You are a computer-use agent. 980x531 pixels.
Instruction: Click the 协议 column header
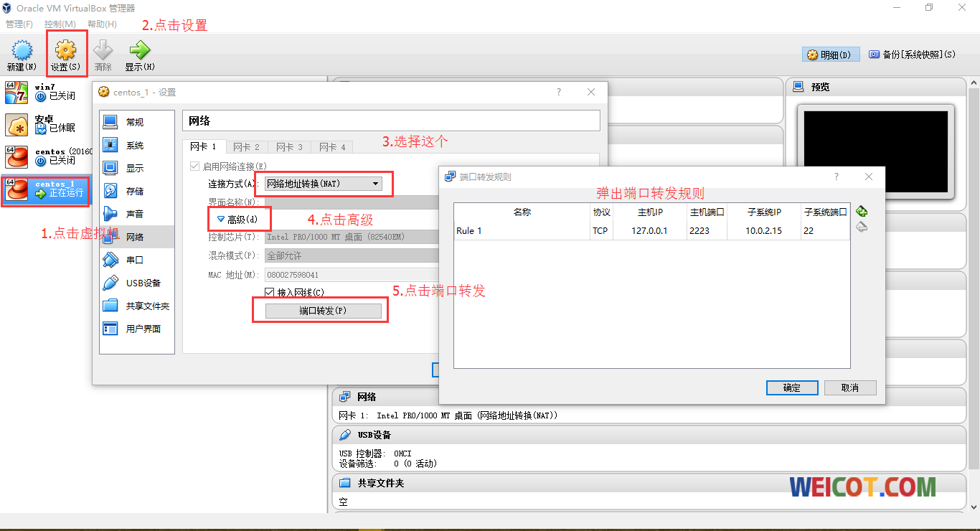pos(601,212)
